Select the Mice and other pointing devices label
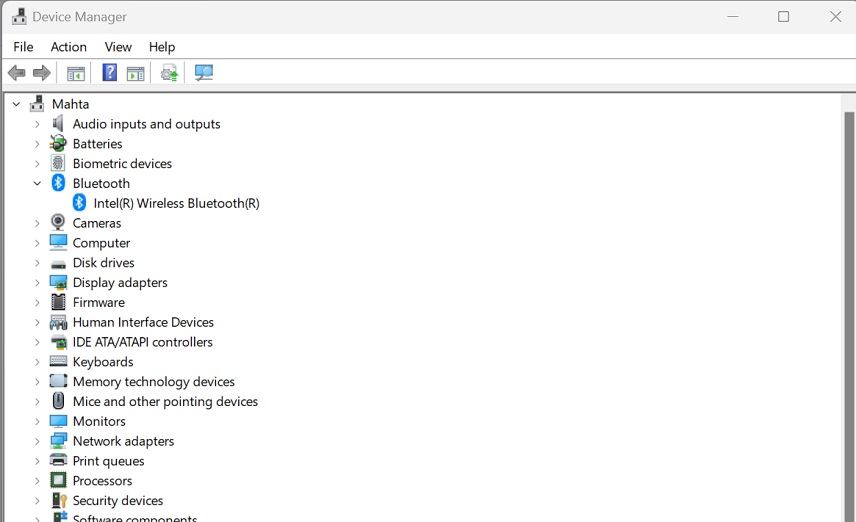856x522 pixels. pyautogui.click(x=165, y=401)
